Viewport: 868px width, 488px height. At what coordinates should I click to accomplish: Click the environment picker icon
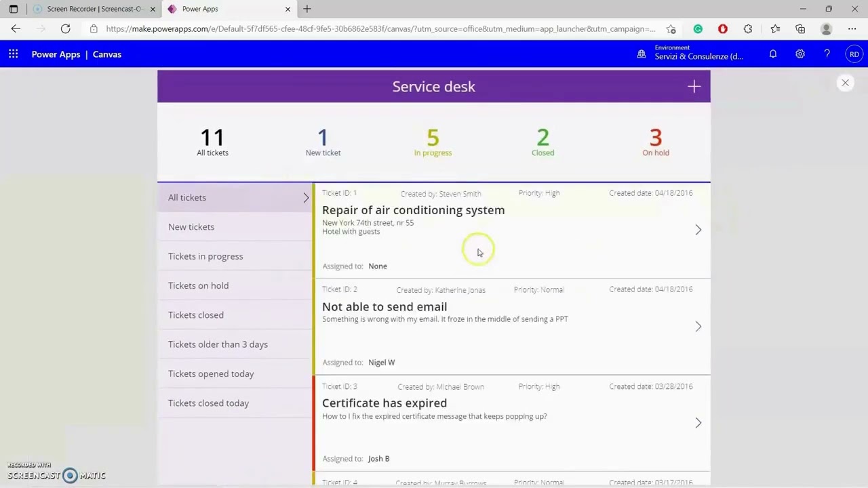point(642,54)
